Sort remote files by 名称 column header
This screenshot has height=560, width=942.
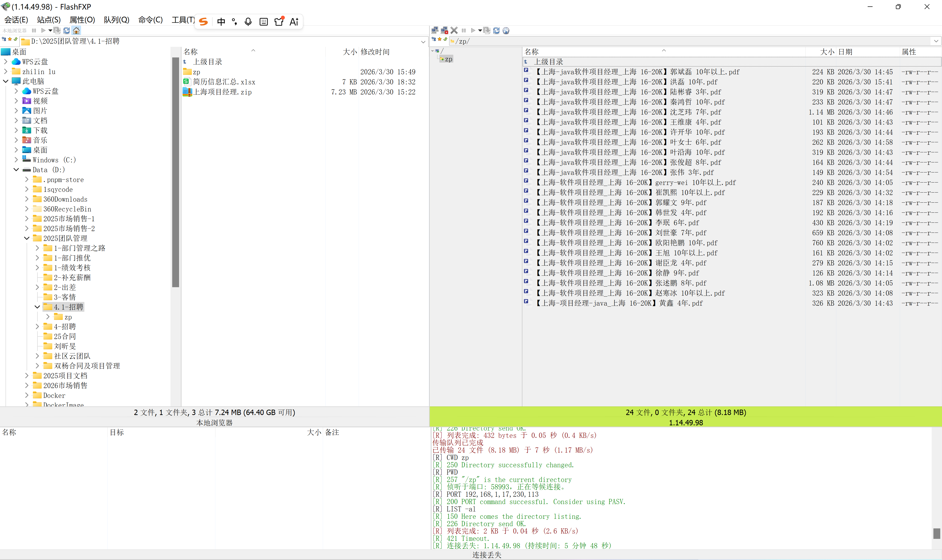click(664, 52)
